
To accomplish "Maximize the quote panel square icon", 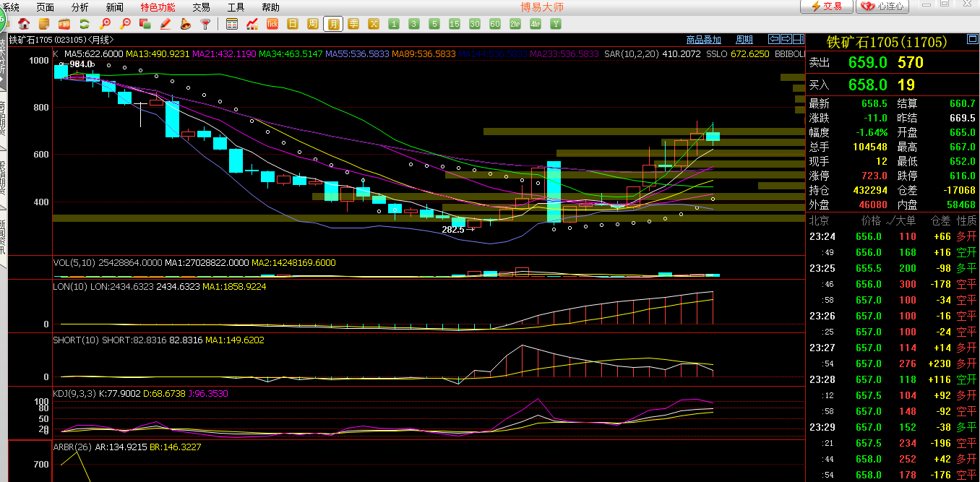I will click(x=972, y=40).
